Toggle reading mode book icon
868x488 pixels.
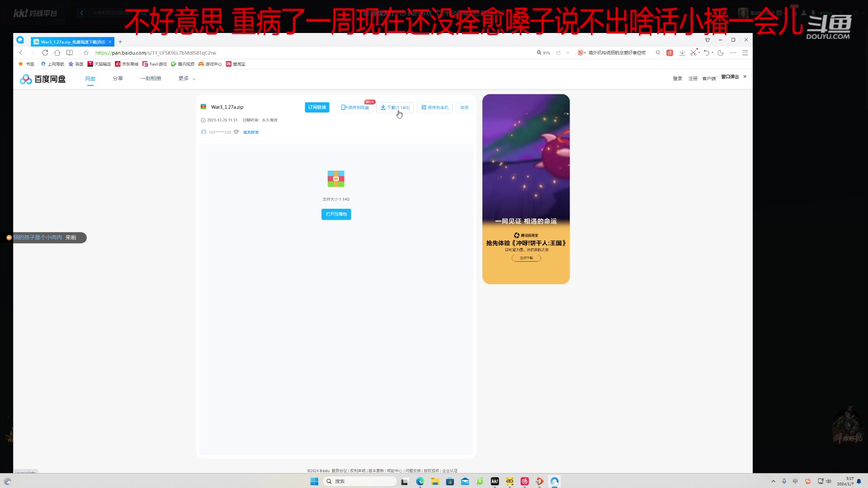pyautogui.click(x=70, y=53)
